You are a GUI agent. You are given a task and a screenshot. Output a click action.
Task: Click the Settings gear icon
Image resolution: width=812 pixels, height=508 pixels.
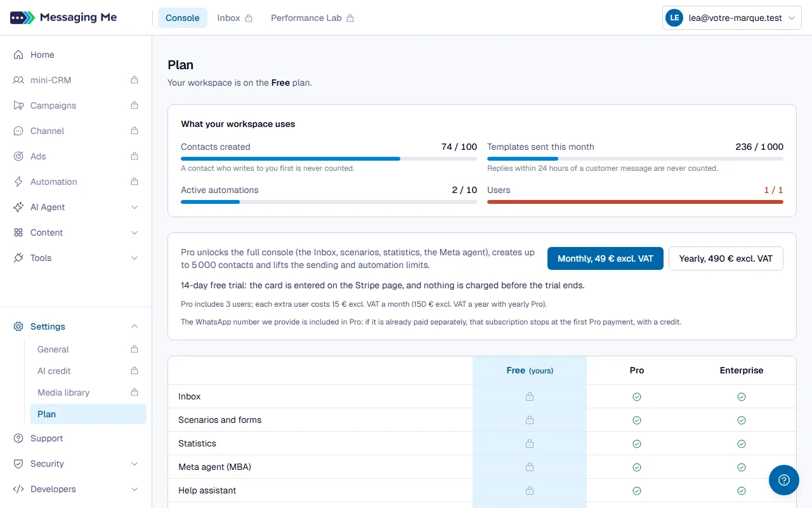pyautogui.click(x=18, y=326)
